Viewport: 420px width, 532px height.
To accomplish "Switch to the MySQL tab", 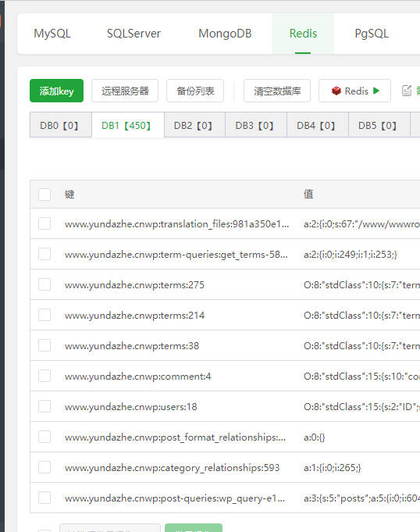I will pyautogui.click(x=52, y=34).
